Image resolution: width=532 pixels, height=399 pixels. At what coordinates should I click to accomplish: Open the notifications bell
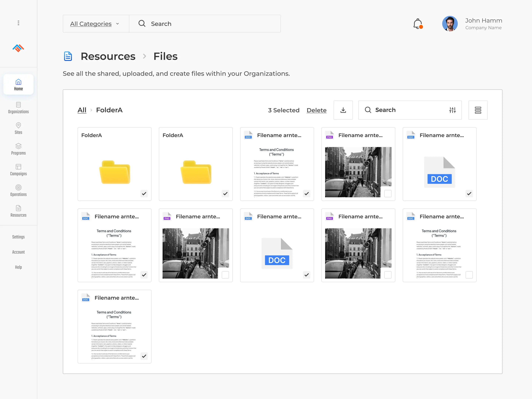(418, 24)
